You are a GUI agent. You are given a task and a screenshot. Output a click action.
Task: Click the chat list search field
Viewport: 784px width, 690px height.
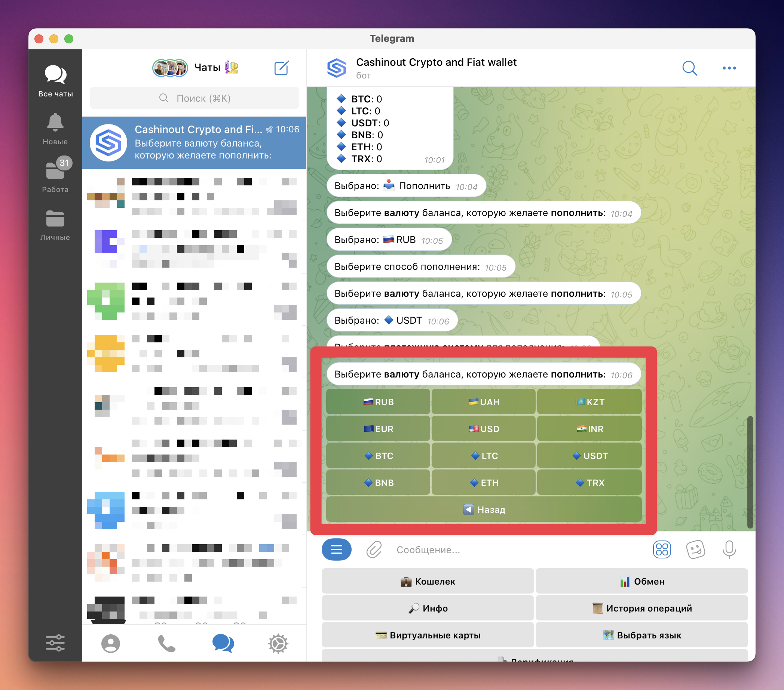[195, 99]
